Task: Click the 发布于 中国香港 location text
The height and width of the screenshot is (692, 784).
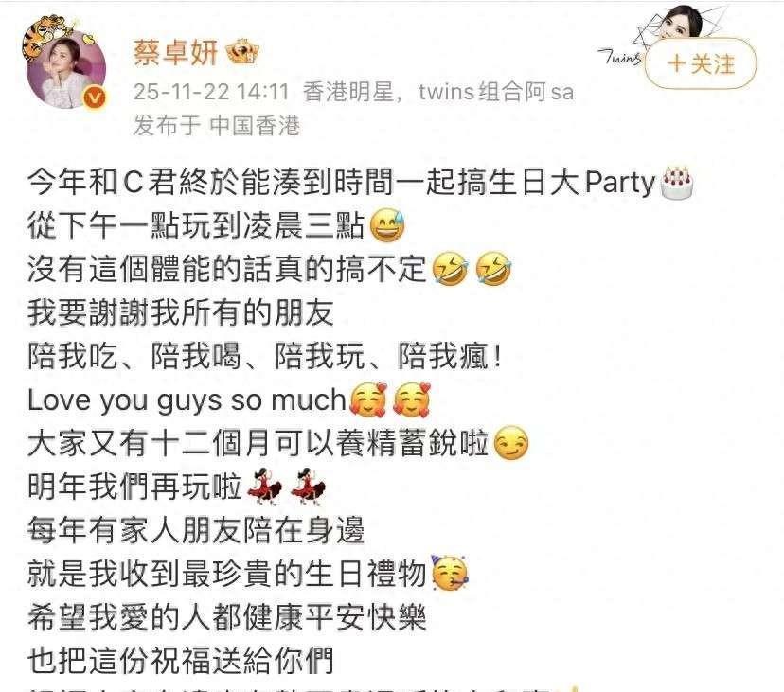Action: (x=216, y=126)
